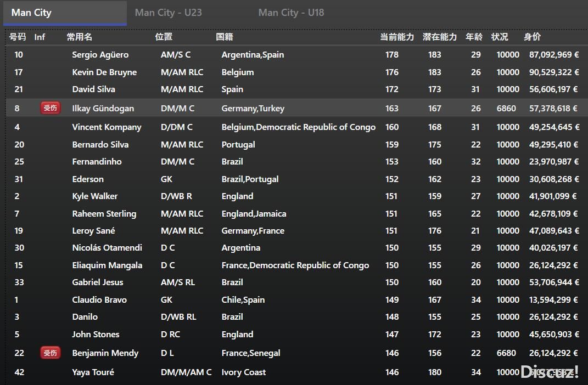The image size is (588, 385).
Task: Sort by the 当前能力 column header
Action: click(x=397, y=37)
